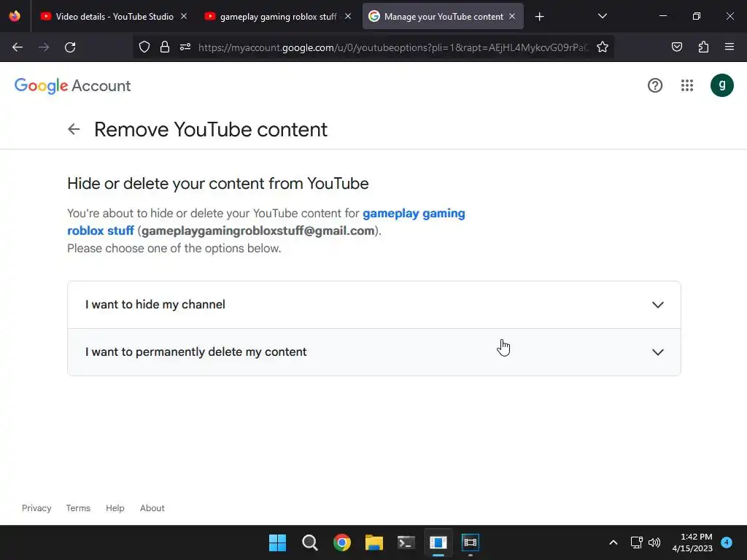Open the About footer link

(152, 508)
